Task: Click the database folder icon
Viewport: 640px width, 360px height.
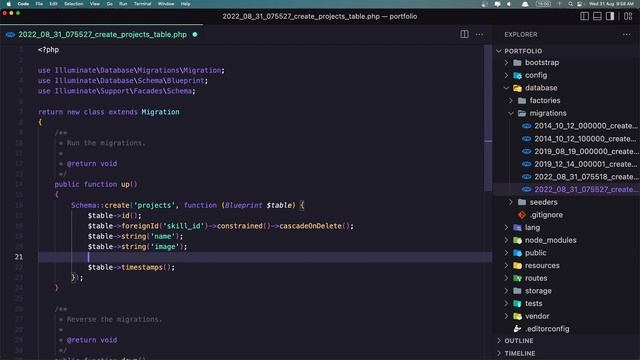Action: coord(517,88)
